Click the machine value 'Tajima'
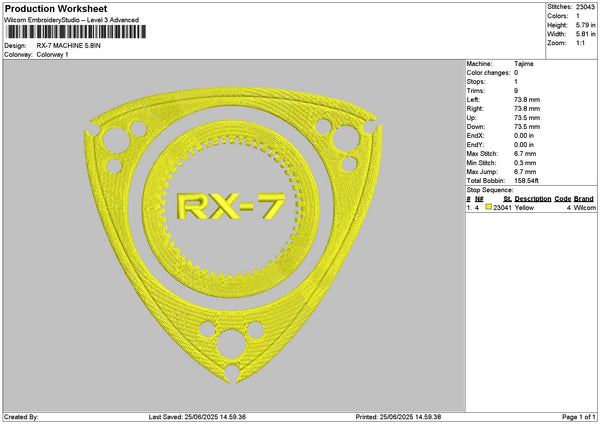The height and width of the screenshot is (424, 600). (x=523, y=64)
